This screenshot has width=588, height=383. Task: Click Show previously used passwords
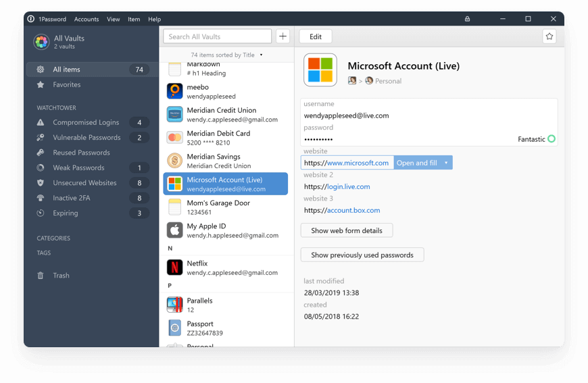pyautogui.click(x=362, y=255)
